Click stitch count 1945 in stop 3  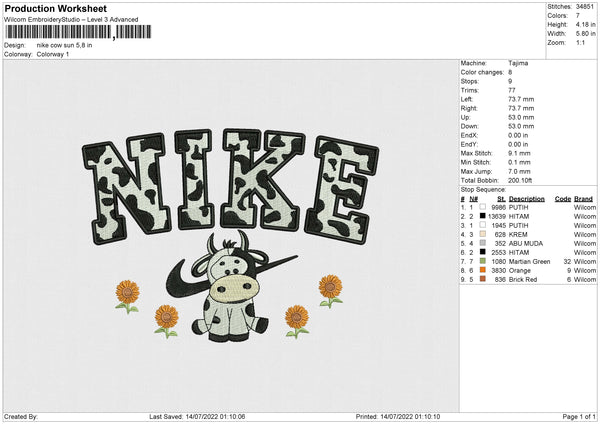tap(499, 225)
